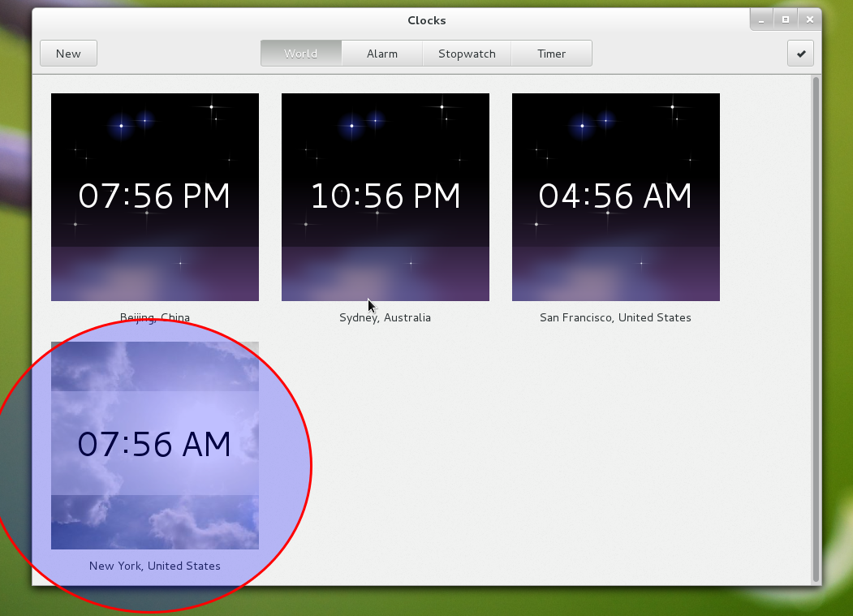This screenshot has width=853, height=616.
Task: Open the Beijing clock showing 07:56 PM
Action: coord(155,197)
